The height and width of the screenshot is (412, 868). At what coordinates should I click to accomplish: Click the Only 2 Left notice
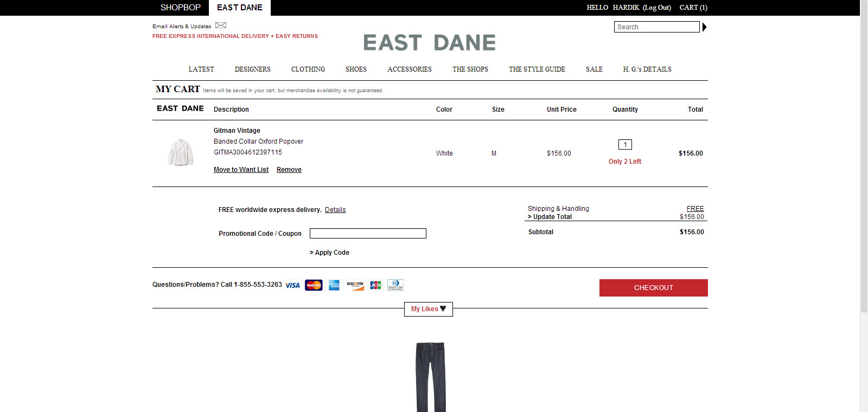pyautogui.click(x=625, y=162)
